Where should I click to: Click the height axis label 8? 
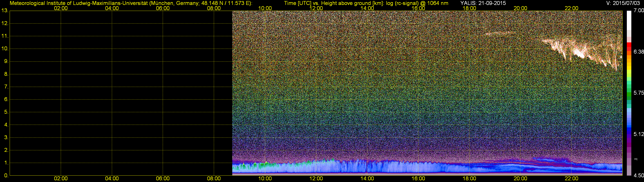click(x=6, y=74)
